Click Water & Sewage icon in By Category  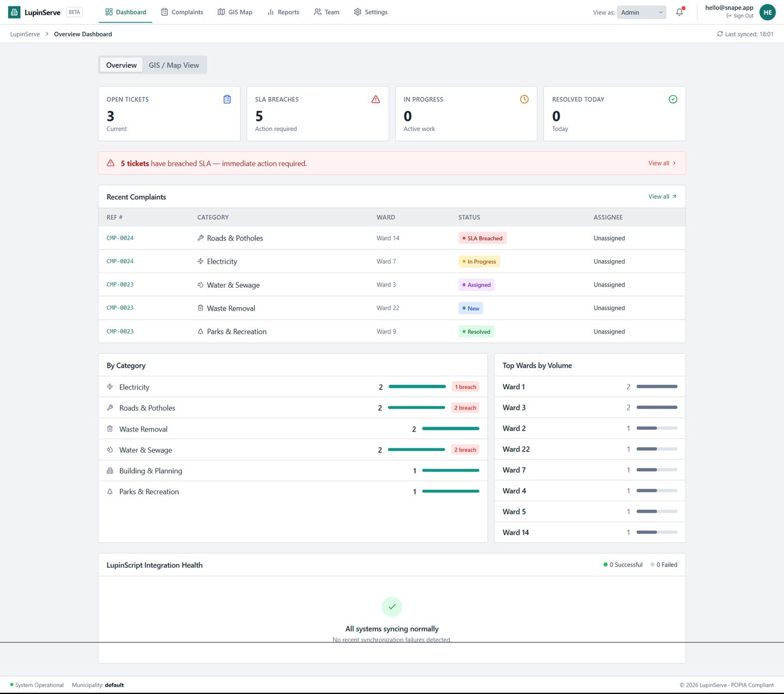(x=110, y=449)
